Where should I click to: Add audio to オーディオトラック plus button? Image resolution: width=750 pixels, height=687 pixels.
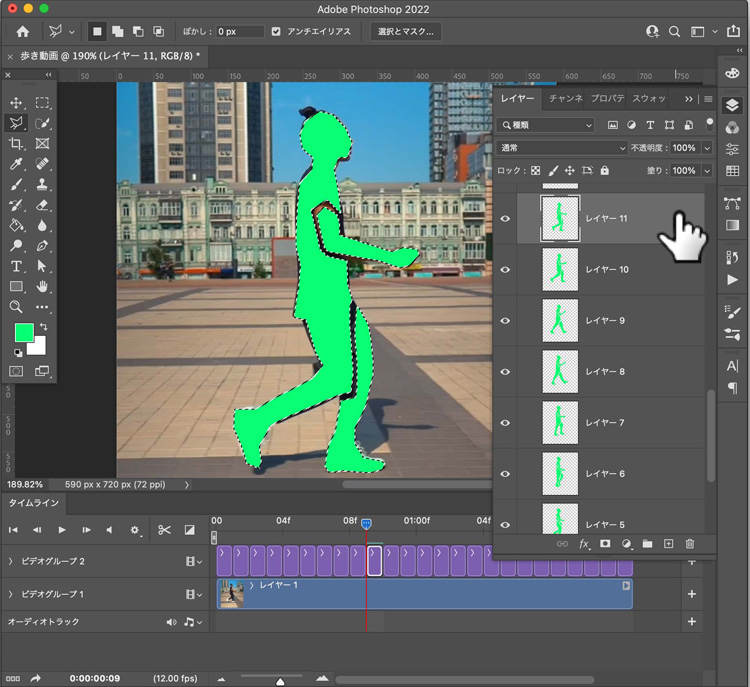coord(692,621)
